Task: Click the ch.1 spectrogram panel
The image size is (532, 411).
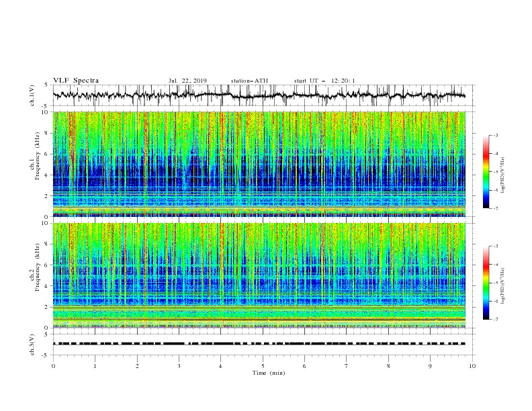Action: click(259, 164)
